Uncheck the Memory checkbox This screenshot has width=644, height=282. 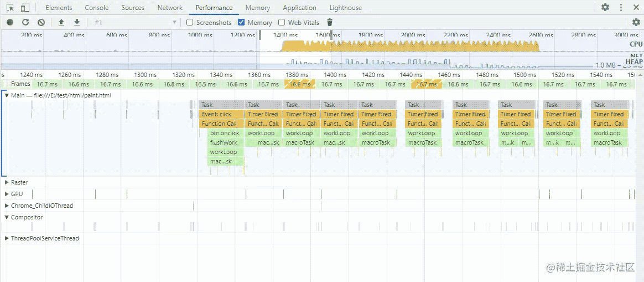241,23
